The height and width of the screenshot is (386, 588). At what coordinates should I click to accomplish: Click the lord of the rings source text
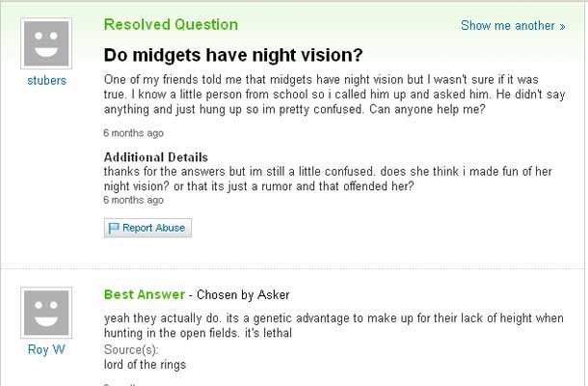[145, 365]
